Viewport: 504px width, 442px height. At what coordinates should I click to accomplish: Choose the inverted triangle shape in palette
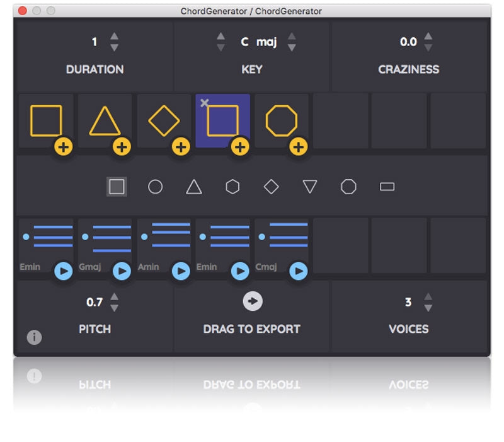[310, 187]
